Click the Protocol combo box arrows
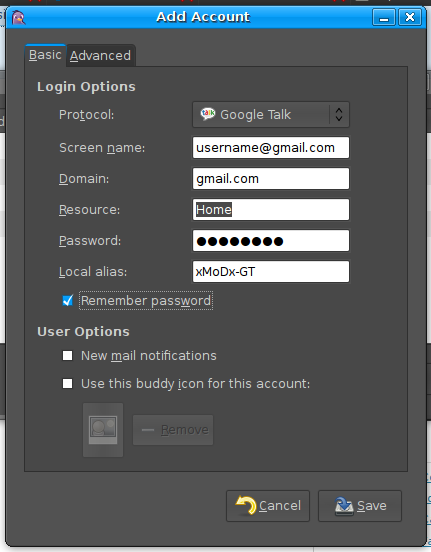Screen dimensions: 431x552 [339, 114]
